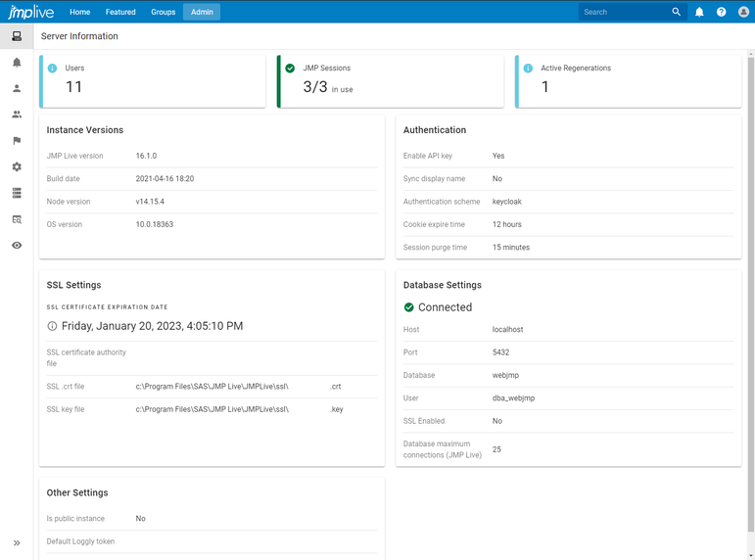Click the Port value 5432
Image resolution: width=755 pixels, height=560 pixels.
[x=500, y=352]
